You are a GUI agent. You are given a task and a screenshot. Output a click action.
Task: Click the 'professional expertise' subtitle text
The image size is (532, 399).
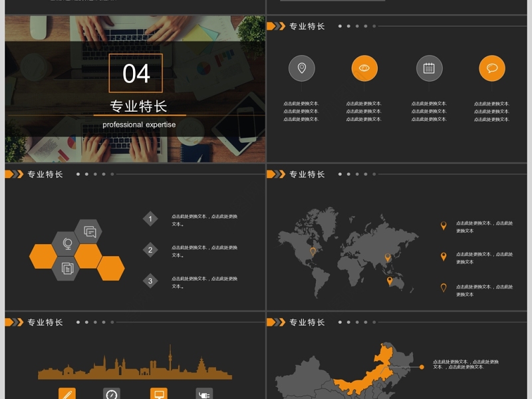pyautogui.click(x=139, y=124)
